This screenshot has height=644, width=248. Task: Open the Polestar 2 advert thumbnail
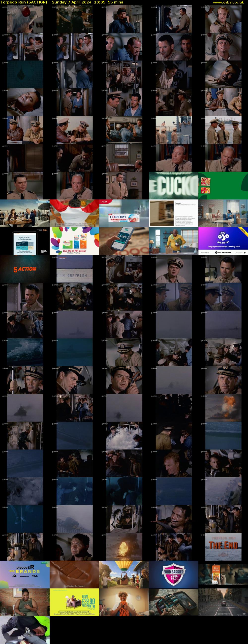pyautogui.click(x=174, y=213)
